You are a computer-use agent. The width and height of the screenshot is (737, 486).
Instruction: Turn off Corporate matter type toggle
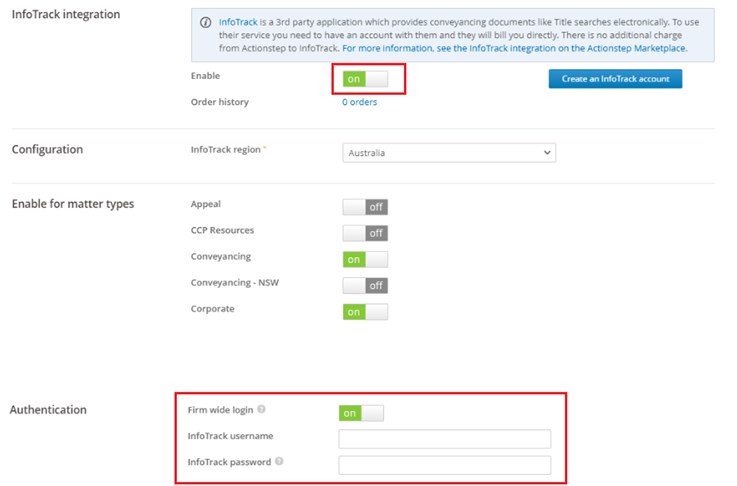tap(365, 312)
